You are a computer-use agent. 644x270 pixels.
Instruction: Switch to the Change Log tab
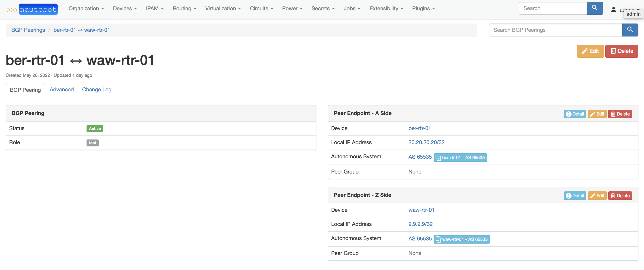point(97,90)
